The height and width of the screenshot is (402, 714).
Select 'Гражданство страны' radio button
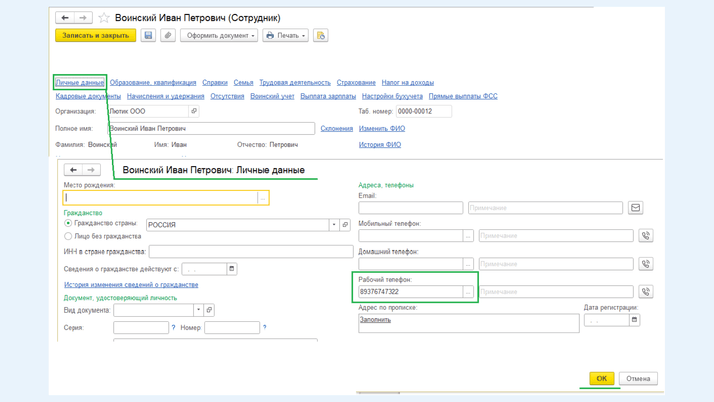click(69, 224)
